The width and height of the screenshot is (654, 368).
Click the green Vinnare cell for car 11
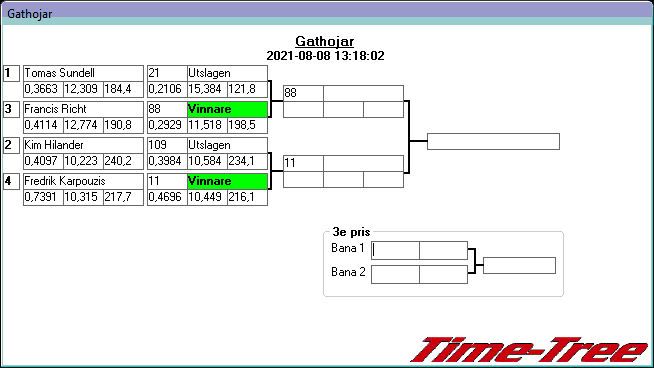pyautogui.click(x=227, y=181)
